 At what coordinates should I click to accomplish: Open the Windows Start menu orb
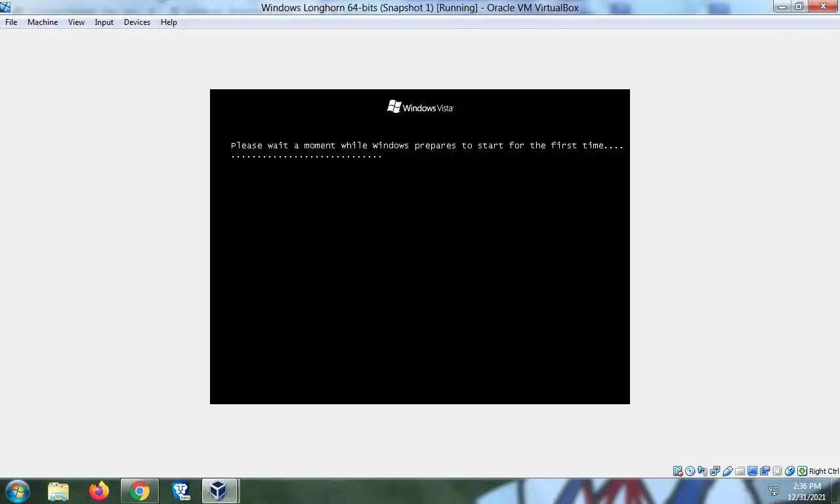pyautogui.click(x=18, y=491)
